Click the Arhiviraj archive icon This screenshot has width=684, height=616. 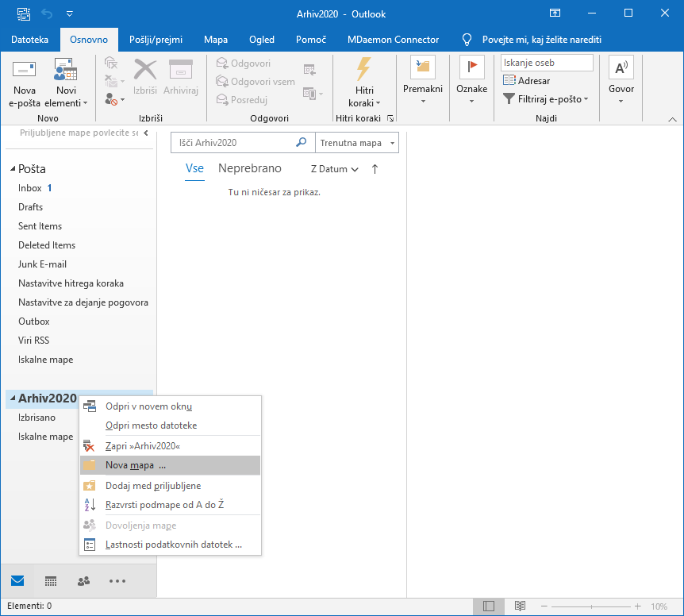(x=181, y=77)
